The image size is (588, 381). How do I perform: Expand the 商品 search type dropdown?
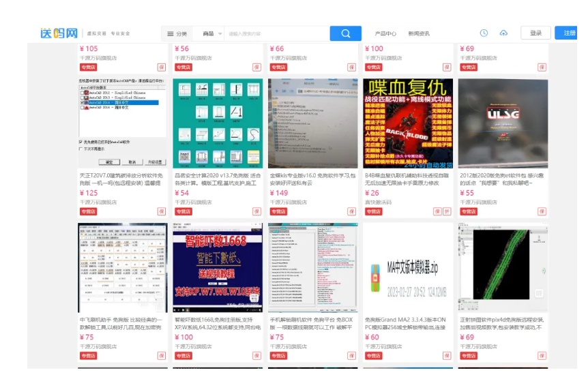tap(212, 33)
